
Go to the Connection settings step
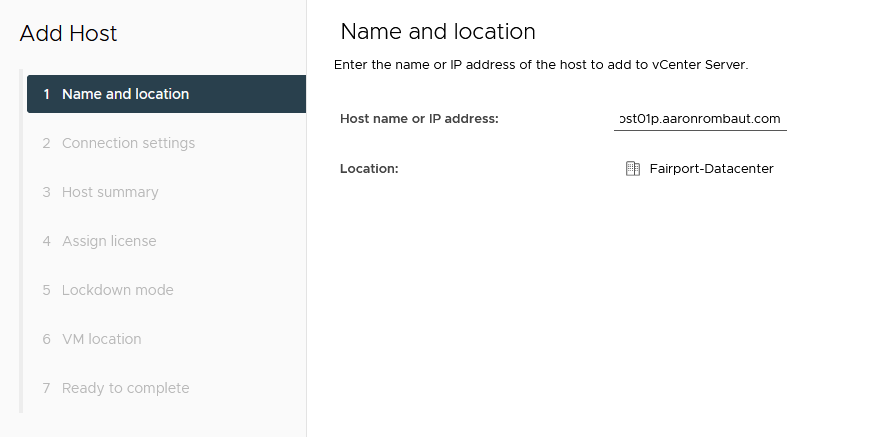tap(128, 143)
